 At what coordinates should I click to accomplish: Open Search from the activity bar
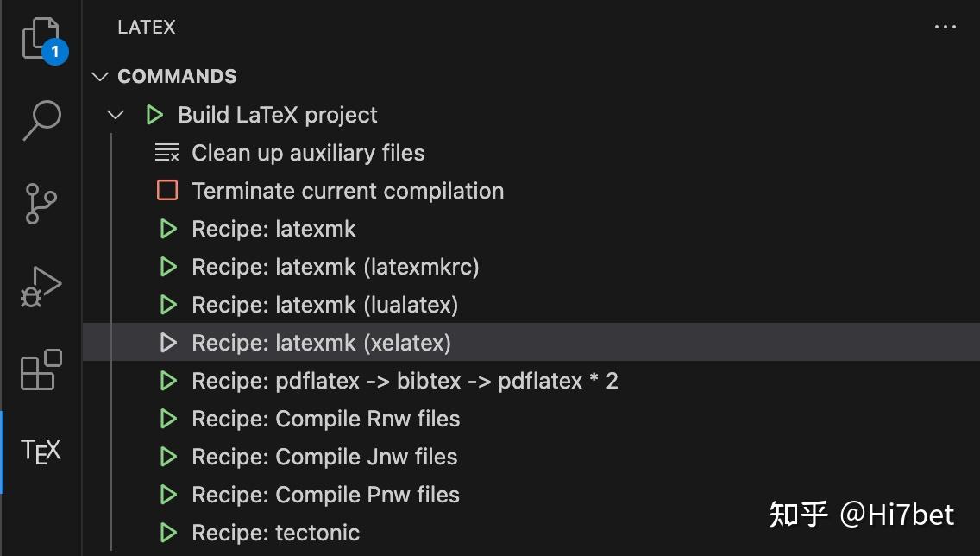(x=40, y=121)
